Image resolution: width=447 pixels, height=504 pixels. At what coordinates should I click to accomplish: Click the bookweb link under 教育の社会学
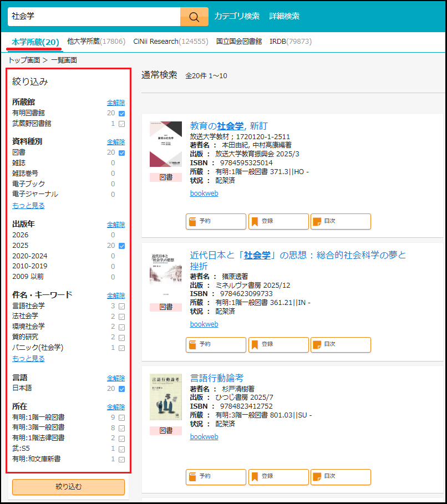pyautogui.click(x=204, y=194)
